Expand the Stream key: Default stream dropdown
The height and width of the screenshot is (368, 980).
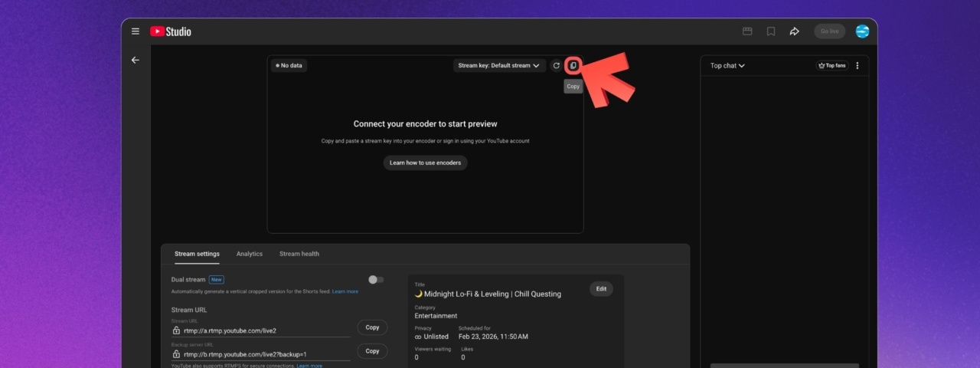coord(498,66)
